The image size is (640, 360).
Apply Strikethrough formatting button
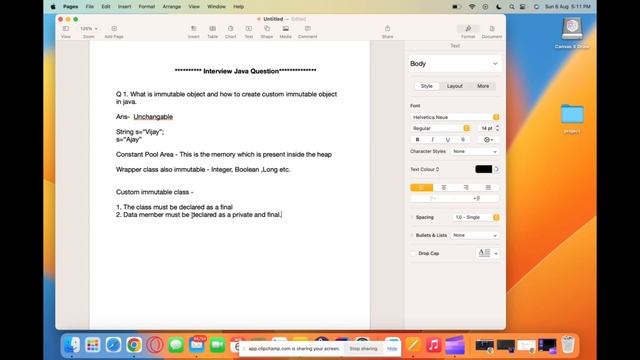pos(463,140)
